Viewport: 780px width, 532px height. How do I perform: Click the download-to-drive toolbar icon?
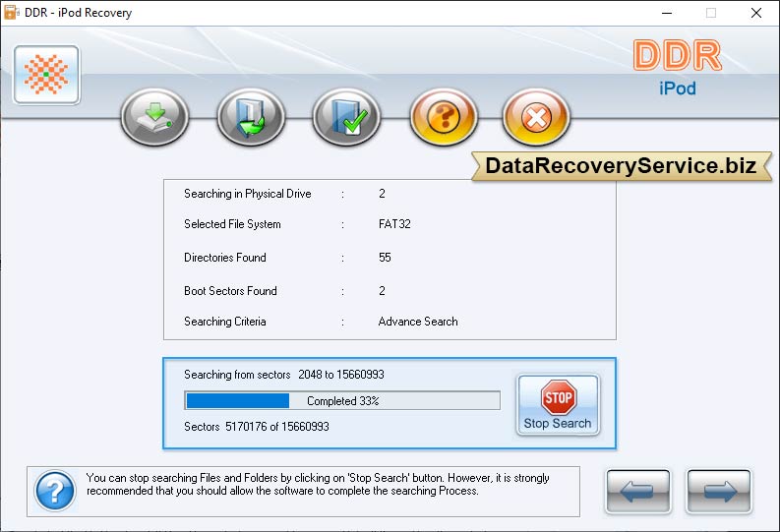154,117
